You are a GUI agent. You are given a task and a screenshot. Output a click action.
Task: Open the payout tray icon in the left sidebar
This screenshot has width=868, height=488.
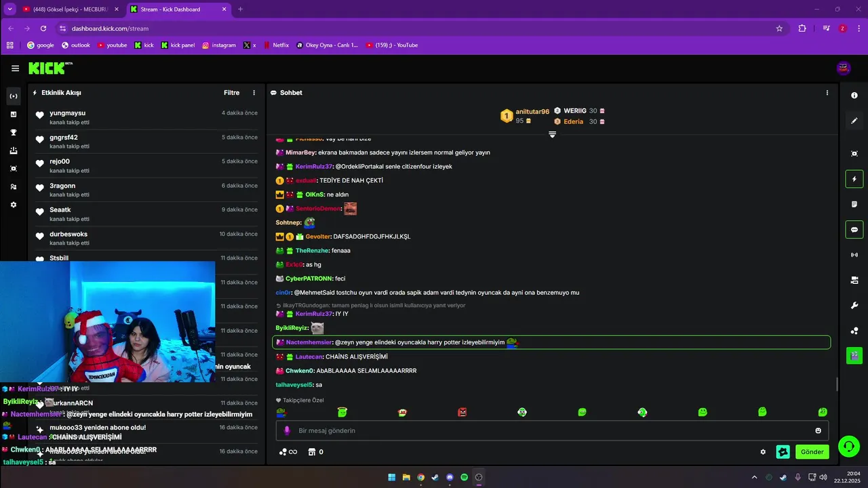pos(14,150)
